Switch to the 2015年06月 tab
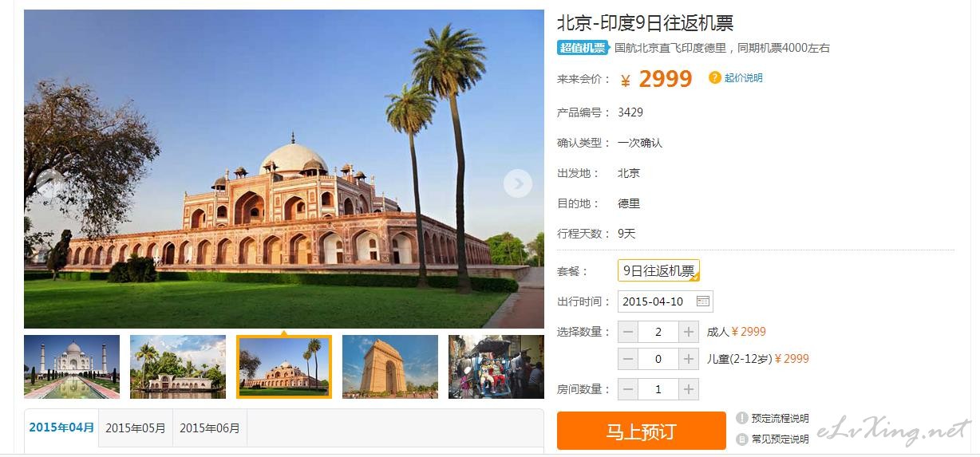The width and height of the screenshot is (980, 457). click(210, 428)
